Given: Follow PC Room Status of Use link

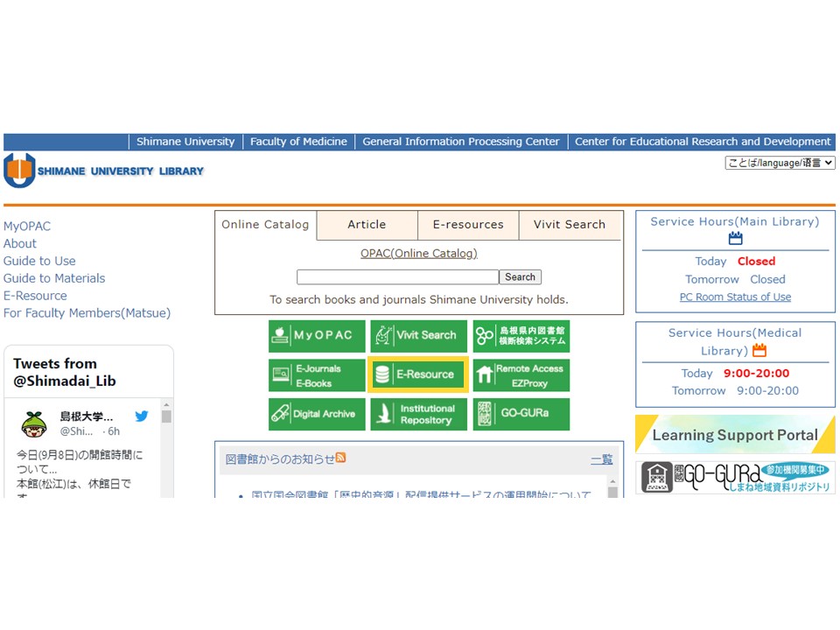Looking at the screenshot, I should 735,297.
